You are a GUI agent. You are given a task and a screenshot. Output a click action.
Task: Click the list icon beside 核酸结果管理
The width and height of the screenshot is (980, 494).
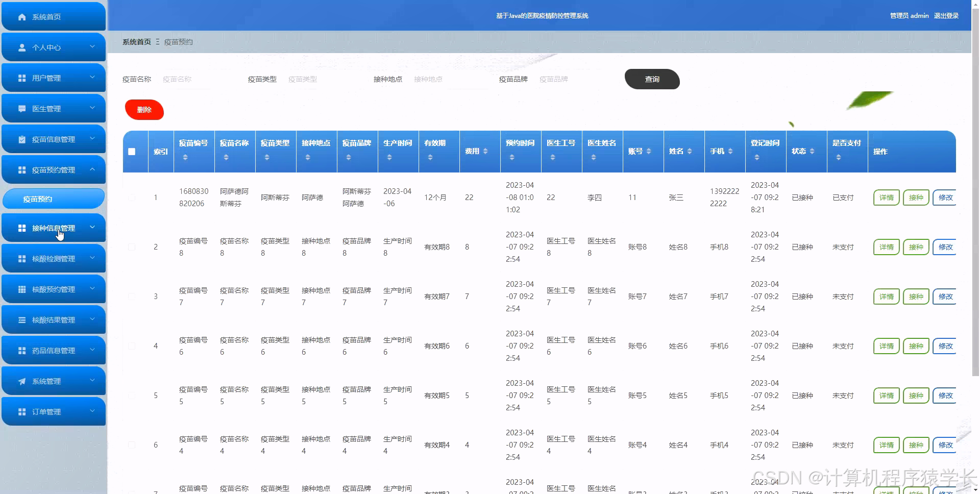(22, 320)
